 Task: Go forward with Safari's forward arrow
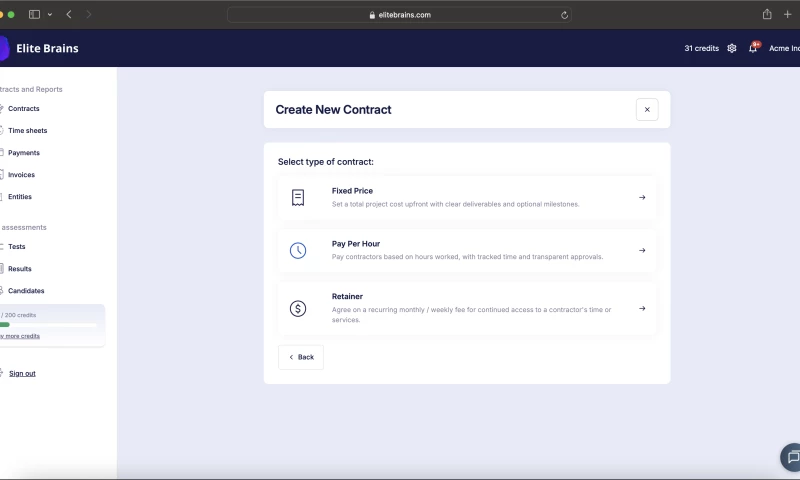89,15
